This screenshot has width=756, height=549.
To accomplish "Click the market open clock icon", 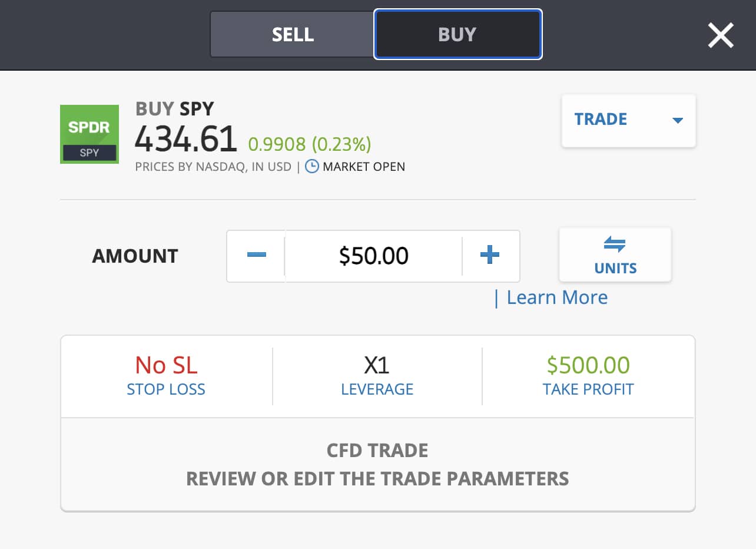I will [312, 166].
